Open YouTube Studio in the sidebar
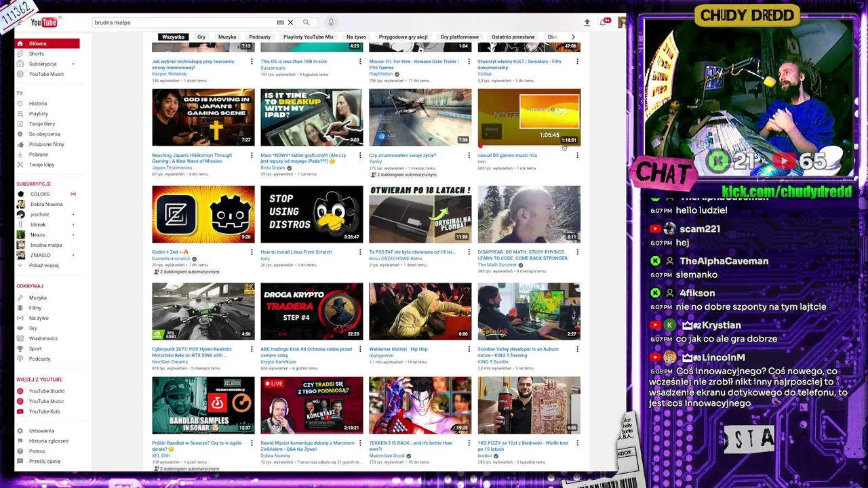Screen dimensions: 868x488 pos(47,391)
